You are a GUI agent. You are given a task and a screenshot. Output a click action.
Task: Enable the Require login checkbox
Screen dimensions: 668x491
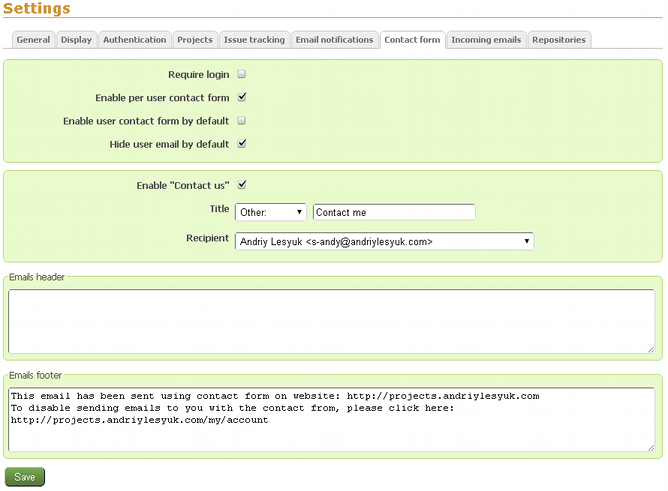[x=242, y=74]
